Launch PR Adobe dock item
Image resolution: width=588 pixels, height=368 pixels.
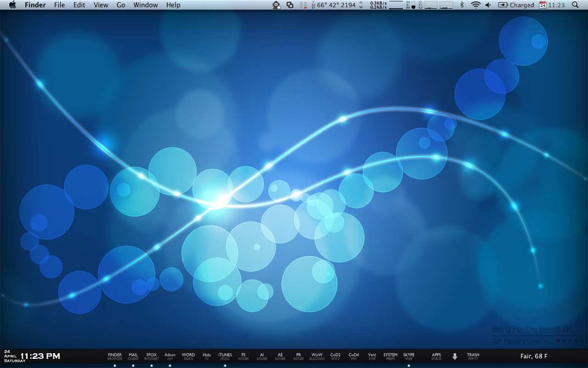click(299, 356)
